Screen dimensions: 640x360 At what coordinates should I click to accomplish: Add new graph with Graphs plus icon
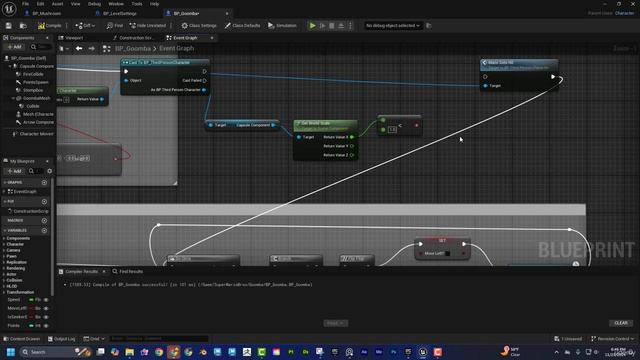click(44, 182)
